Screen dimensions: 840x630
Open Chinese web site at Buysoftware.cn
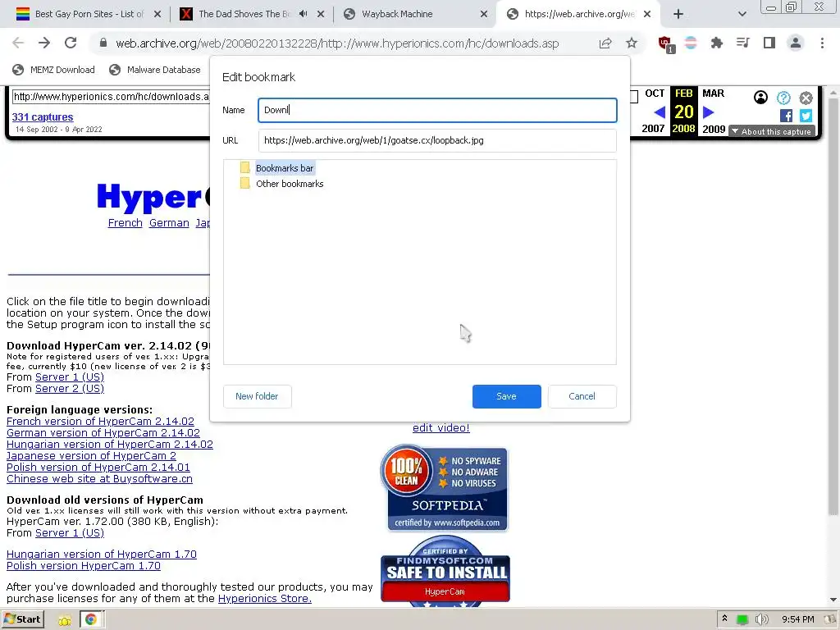[x=99, y=479]
